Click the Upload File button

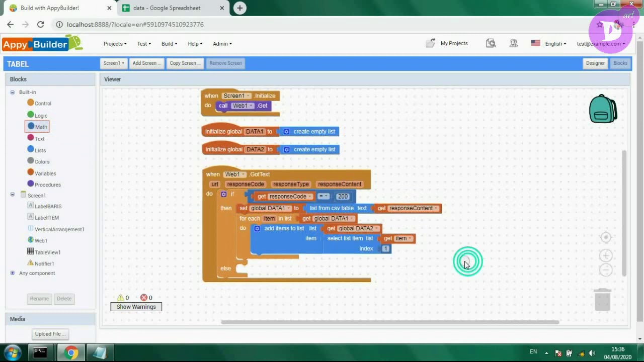[50, 334]
